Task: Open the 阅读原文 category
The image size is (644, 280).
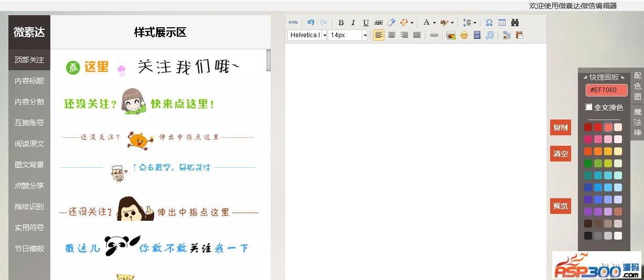Action: (x=29, y=144)
